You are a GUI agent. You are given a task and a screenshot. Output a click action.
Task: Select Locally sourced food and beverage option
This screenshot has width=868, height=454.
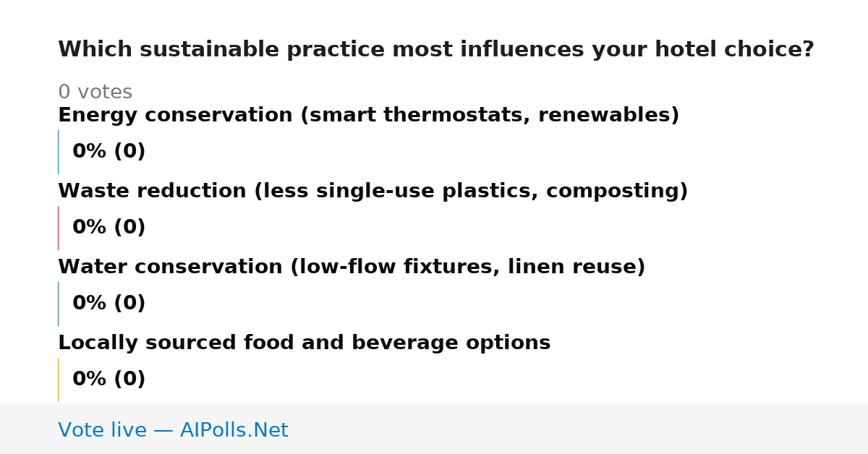coord(305,343)
